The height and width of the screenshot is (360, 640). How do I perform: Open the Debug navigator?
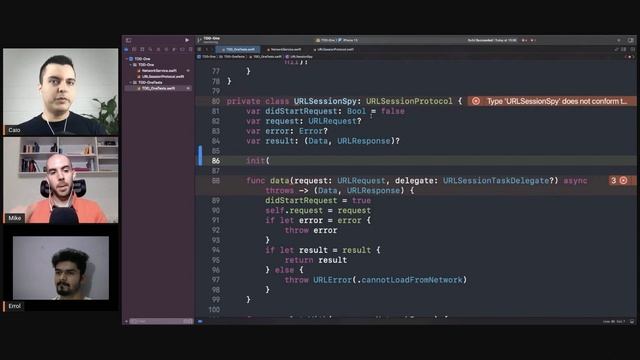pyautogui.click(x=174, y=49)
